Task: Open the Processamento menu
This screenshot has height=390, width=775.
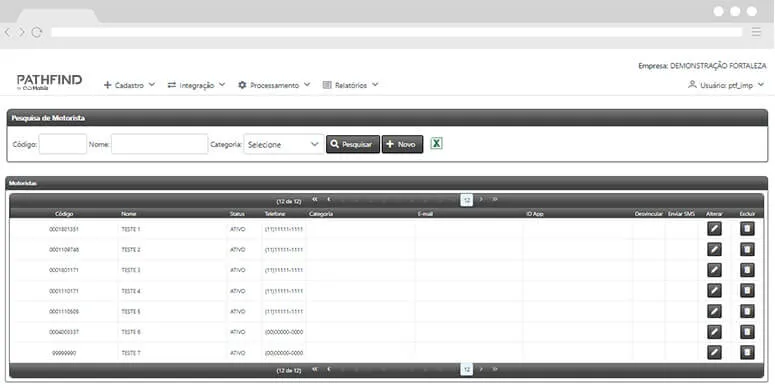Action: click(x=274, y=85)
